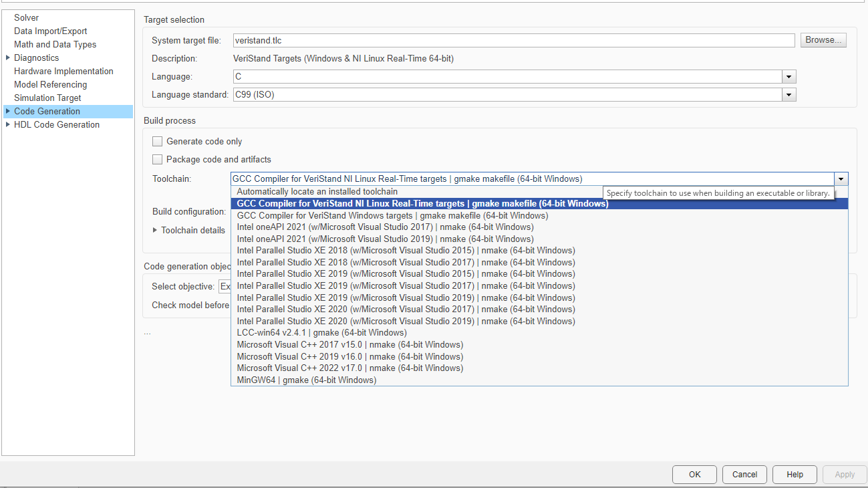This screenshot has width=868, height=488.
Task: Click the OK button
Action: coord(695,475)
